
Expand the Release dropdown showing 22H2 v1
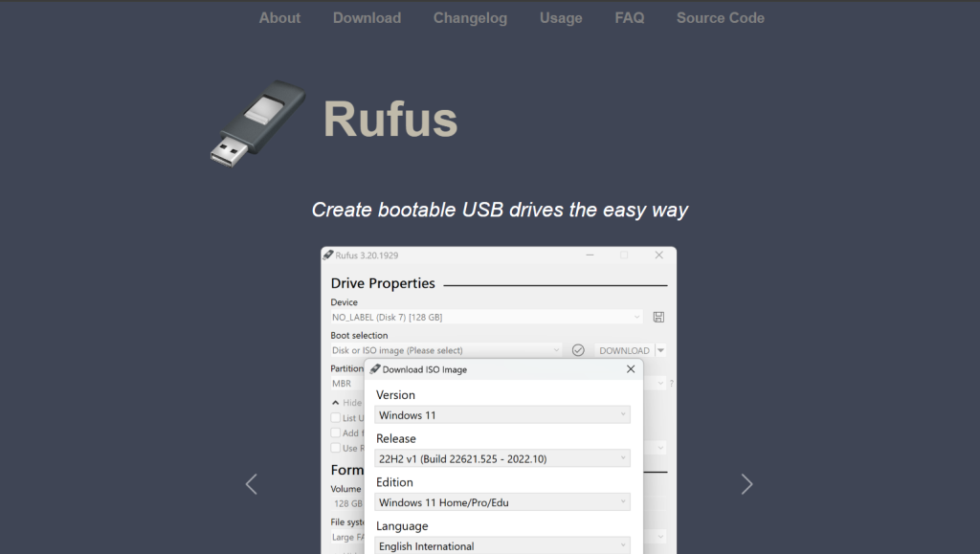502,458
